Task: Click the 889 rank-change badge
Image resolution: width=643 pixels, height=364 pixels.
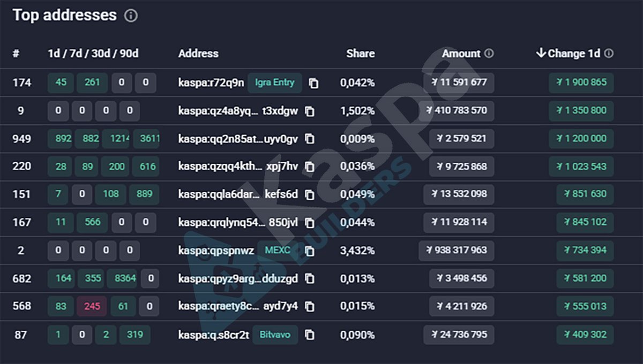Action: point(144,194)
